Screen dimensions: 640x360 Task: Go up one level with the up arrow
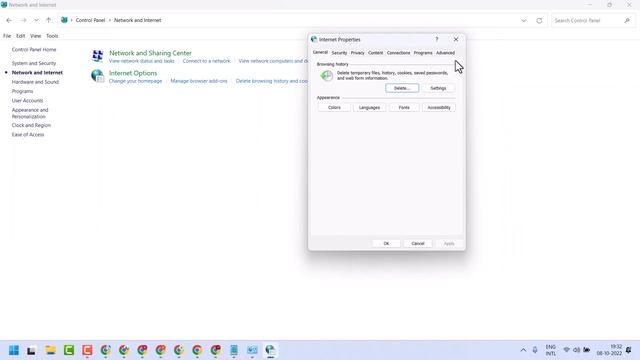[49, 20]
